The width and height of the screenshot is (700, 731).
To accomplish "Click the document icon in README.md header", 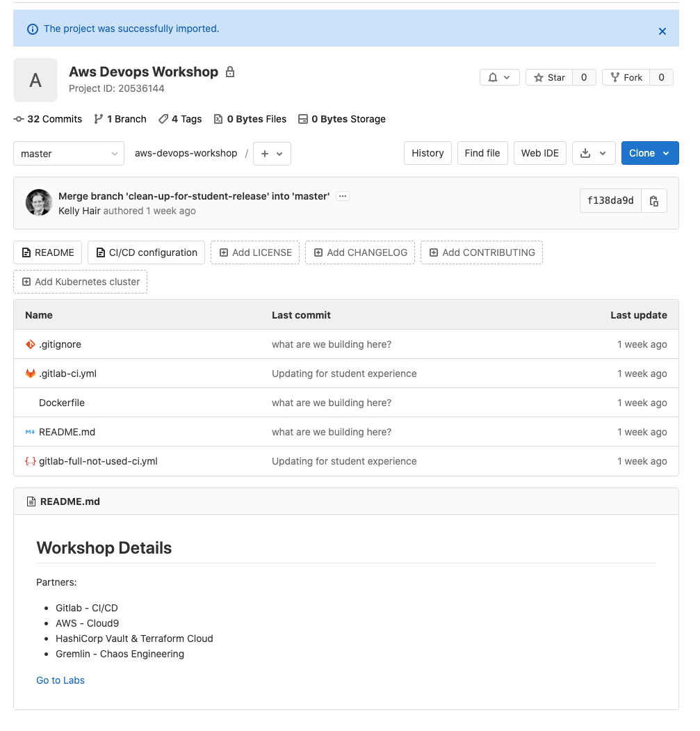I will click(31, 501).
